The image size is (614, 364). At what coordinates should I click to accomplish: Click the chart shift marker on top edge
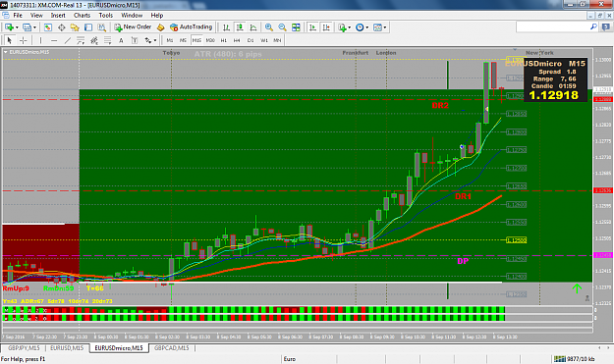coord(515,50)
